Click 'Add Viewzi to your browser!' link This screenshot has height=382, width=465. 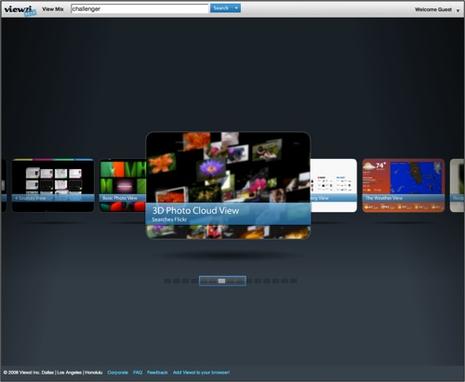201,372
